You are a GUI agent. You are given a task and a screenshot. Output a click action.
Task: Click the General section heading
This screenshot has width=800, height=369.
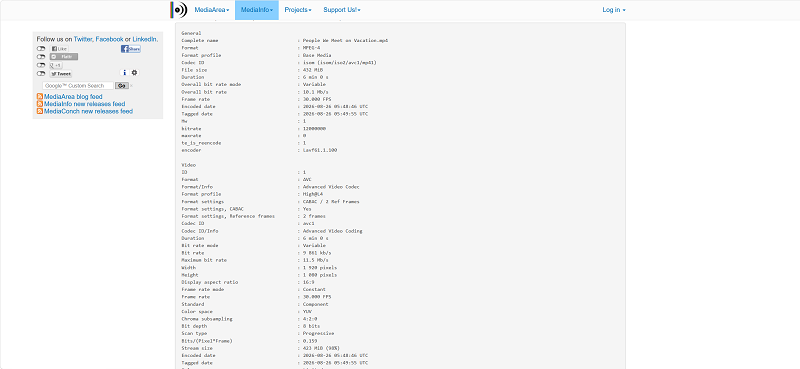point(191,33)
